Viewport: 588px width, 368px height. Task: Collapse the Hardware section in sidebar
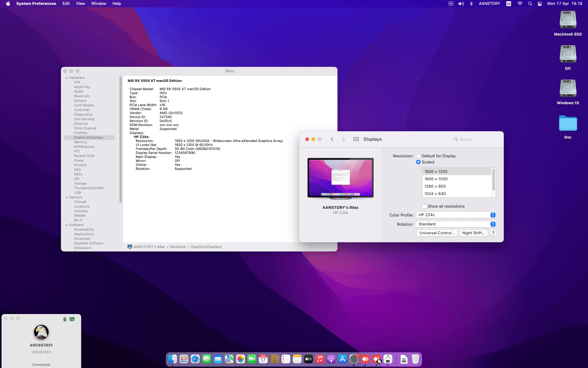(67, 78)
